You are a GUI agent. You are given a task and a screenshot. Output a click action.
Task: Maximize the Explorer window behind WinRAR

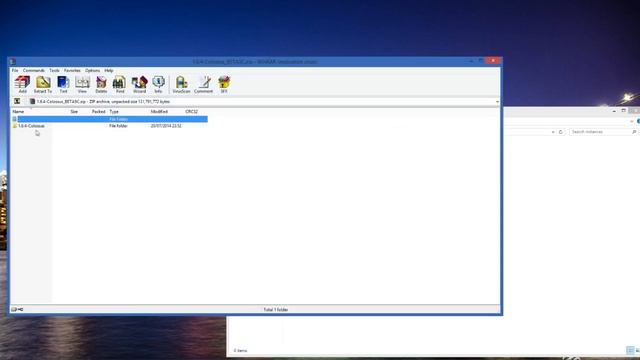(x=623, y=111)
